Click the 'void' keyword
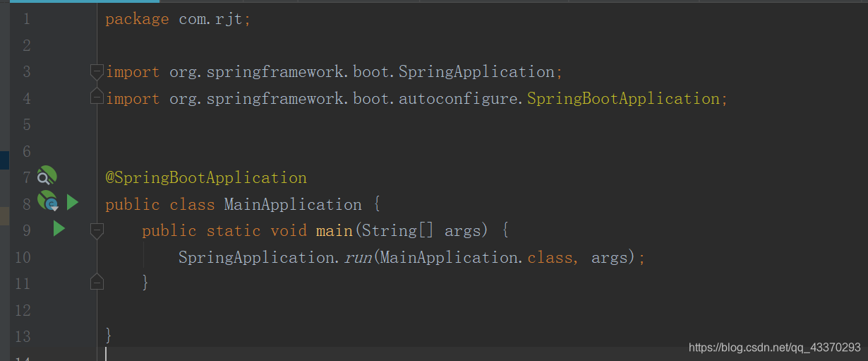This screenshot has height=361, width=868. [x=289, y=230]
